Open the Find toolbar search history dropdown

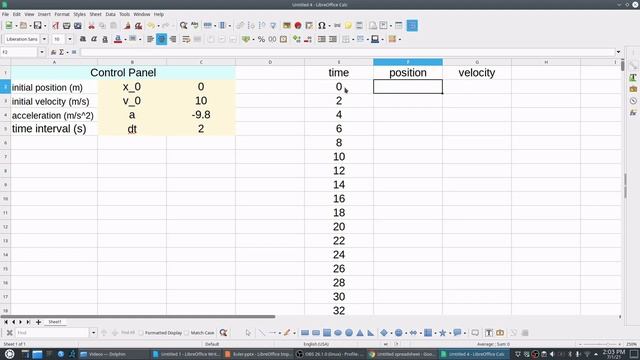coord(93,333)
